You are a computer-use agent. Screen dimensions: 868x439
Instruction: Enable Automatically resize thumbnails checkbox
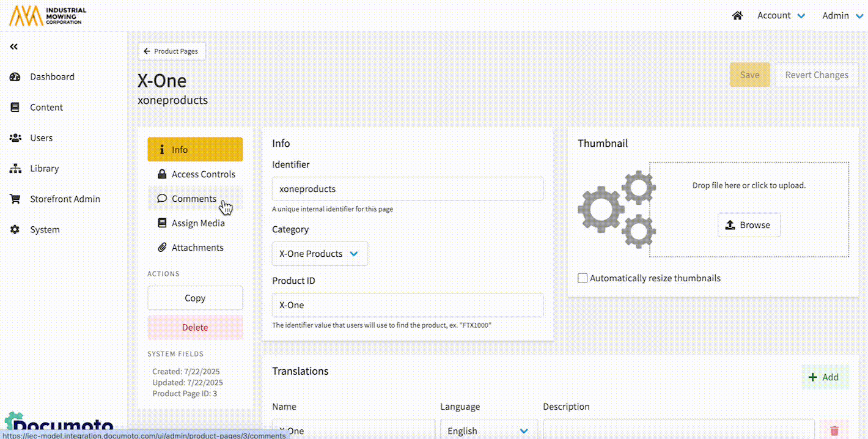[x=583, y=278]
